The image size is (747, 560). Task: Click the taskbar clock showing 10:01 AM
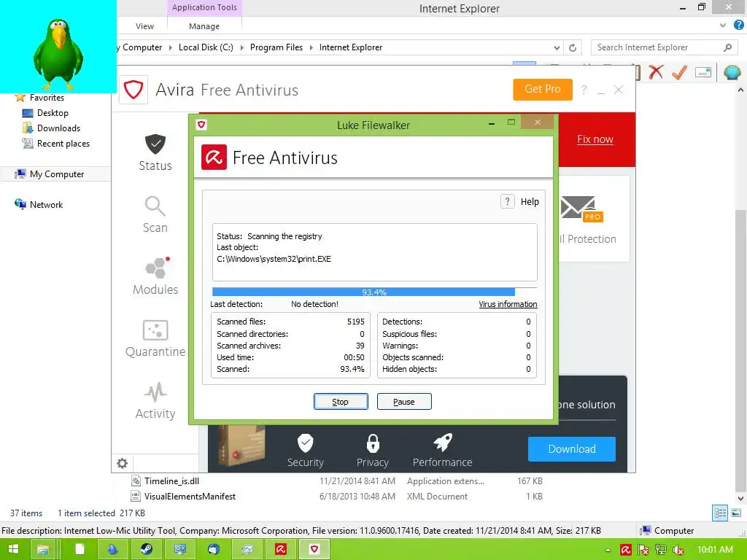pyautogui.click(x=715, y=550)
